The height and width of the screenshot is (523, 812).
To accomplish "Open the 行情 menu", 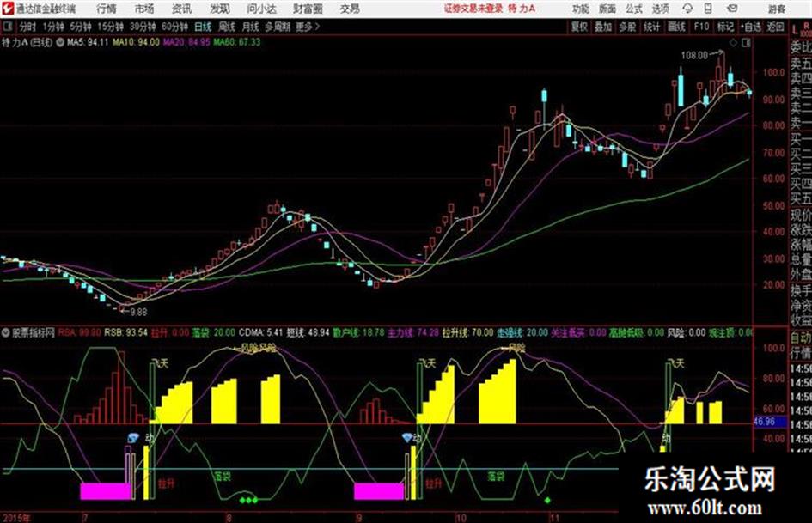I will [107, 9].
